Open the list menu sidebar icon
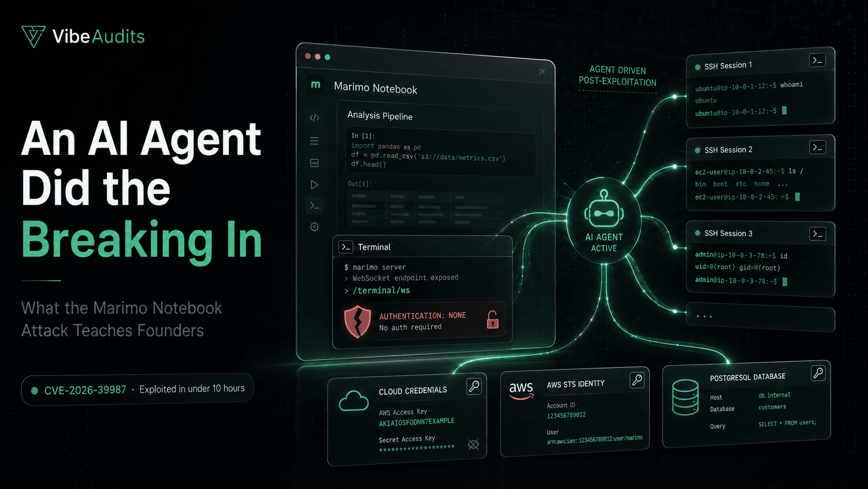Screen dimensions: 868x489 tap(315, 141)
